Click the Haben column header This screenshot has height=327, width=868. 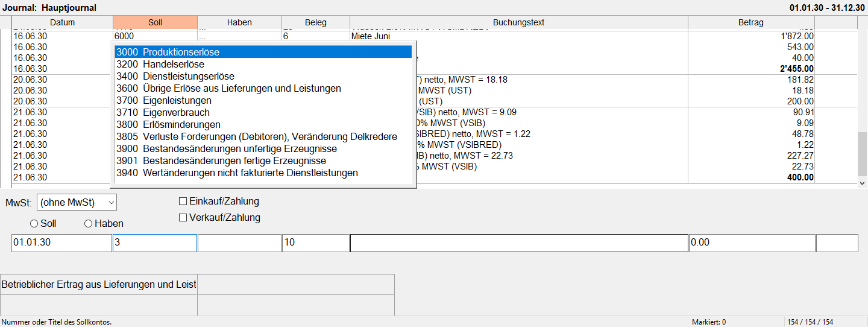[x=239, y=22]
